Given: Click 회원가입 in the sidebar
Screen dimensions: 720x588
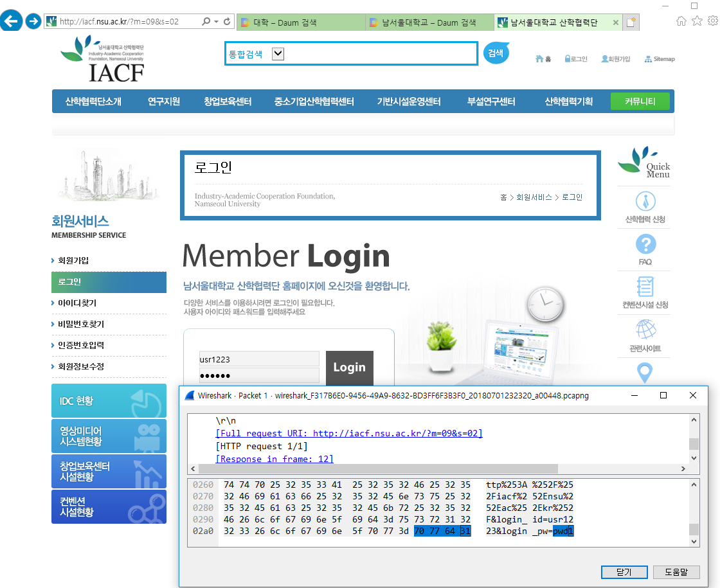Looking at the screenshot, I should [73, 260].
